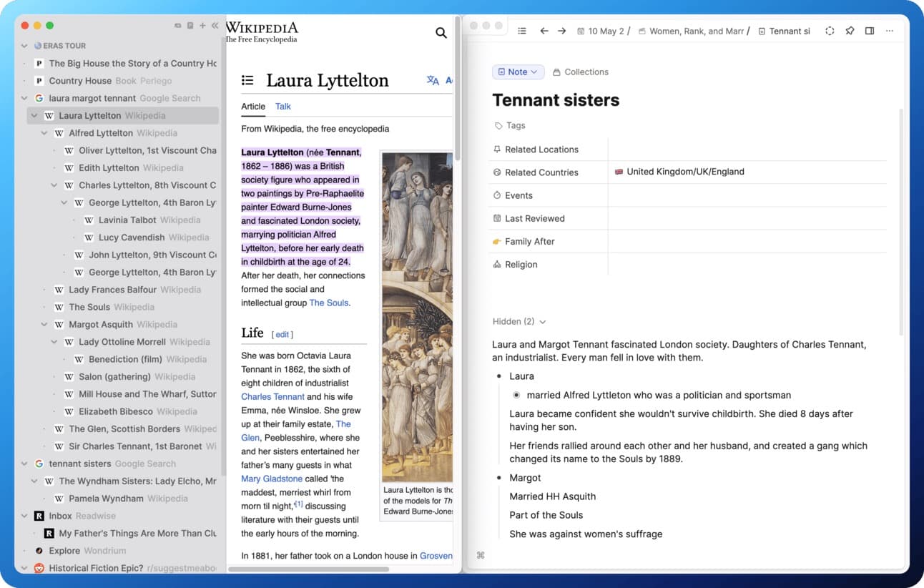Pin the note using the pin icon

coord(850,31)
